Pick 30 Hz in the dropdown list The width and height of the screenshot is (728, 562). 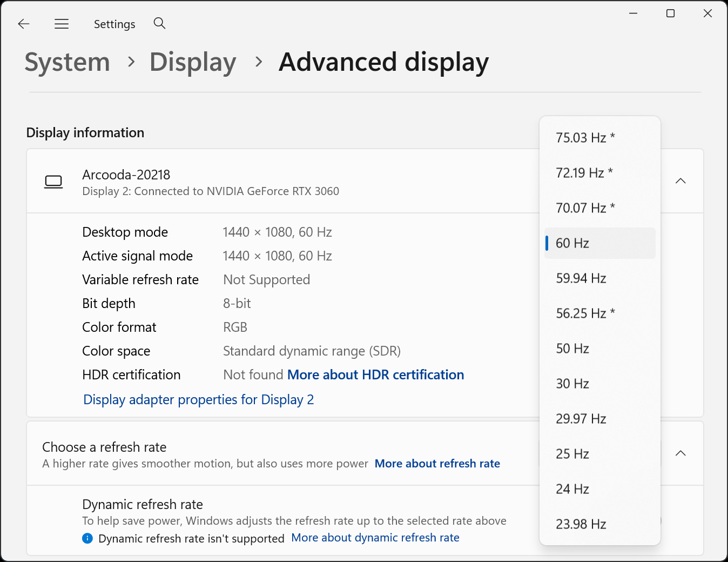tap(599, 384)
